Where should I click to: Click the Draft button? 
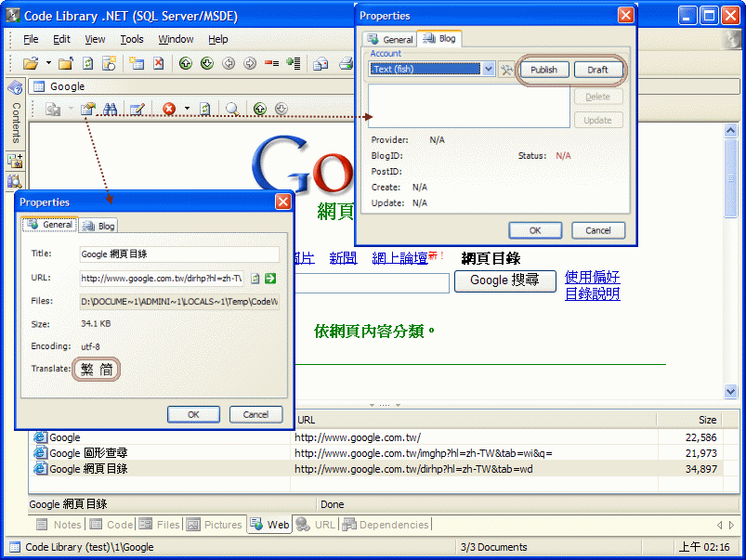coord(597,70)
